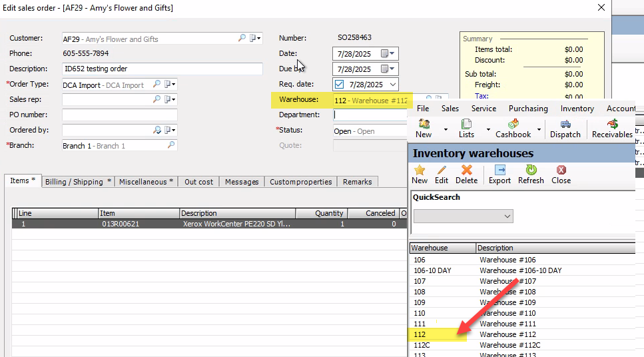
Task: Click the Branch search magnifier icon
Action: pyautogui.click(x=171, y=145)
